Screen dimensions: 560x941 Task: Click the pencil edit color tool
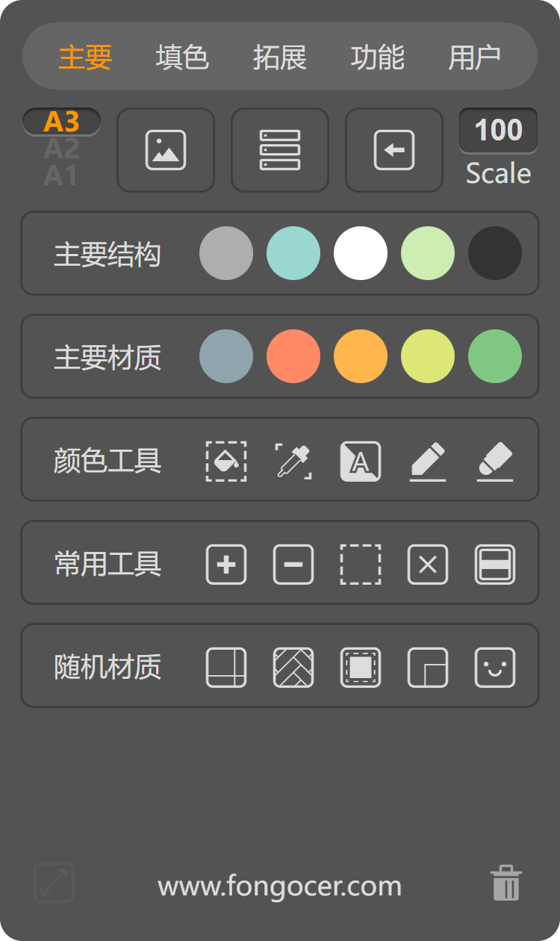(428, 461)
